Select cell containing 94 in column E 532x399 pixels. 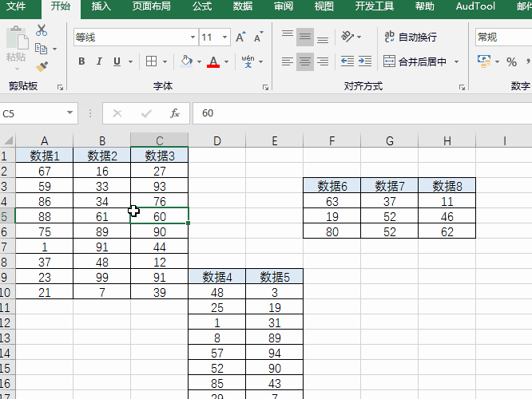pos(275,354)
